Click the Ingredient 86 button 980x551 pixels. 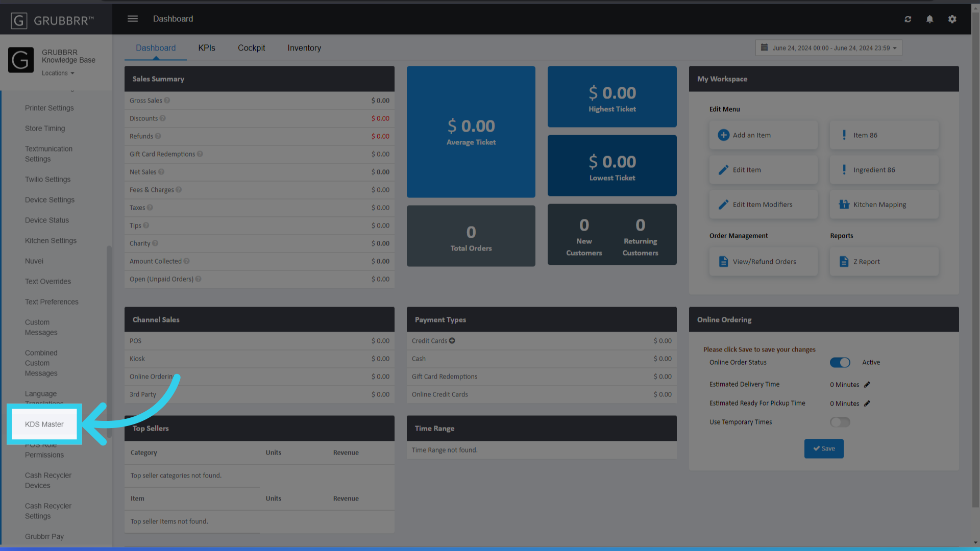(884, 170)
